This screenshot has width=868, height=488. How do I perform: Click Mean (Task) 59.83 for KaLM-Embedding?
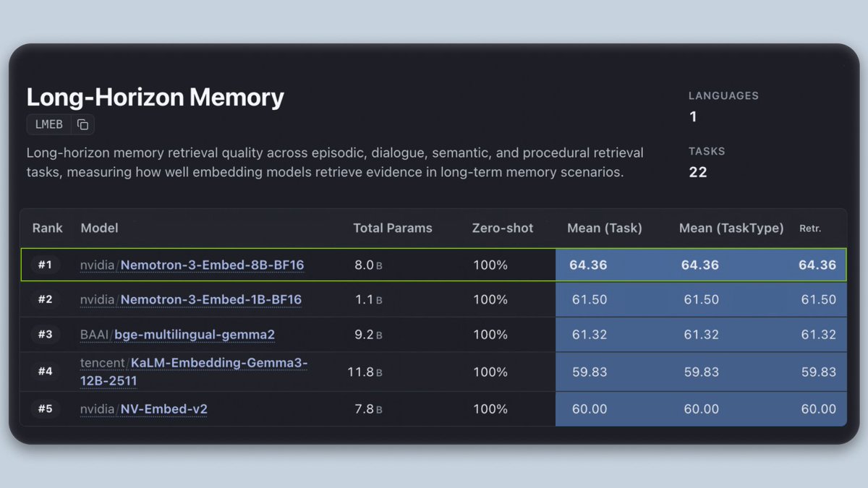(x=590, y=372)
